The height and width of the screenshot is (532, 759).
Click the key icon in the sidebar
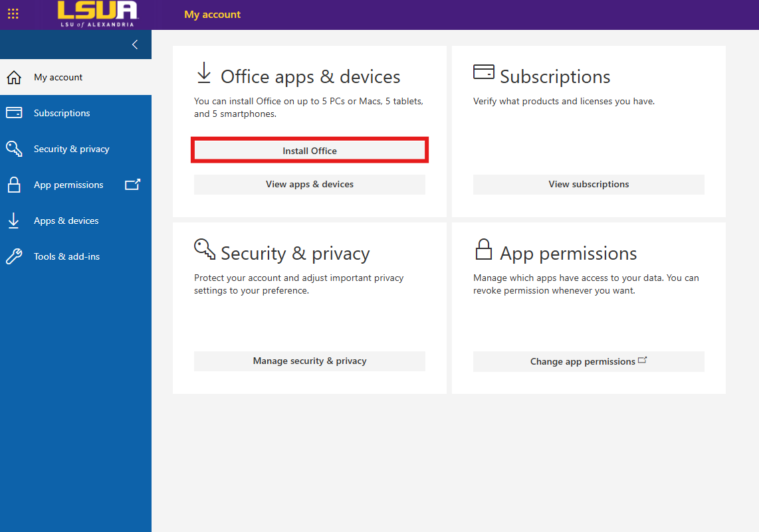tap(14, 149)
